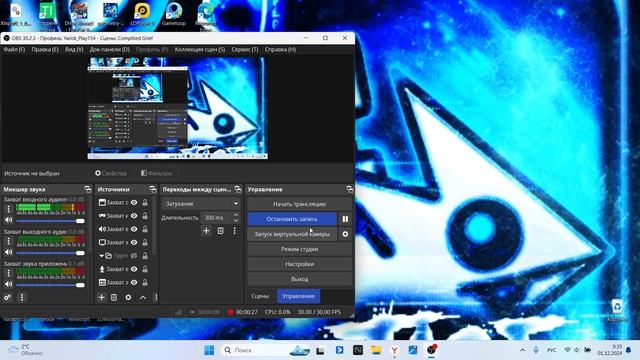Hide the game capture source eye
640x360 pixels.
point(134,216)
